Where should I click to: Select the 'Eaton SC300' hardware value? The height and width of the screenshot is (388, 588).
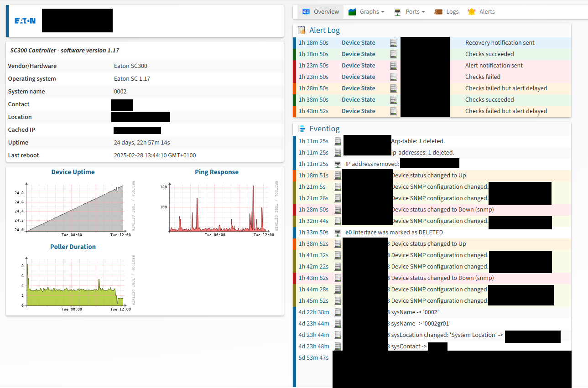pos(130,66)
